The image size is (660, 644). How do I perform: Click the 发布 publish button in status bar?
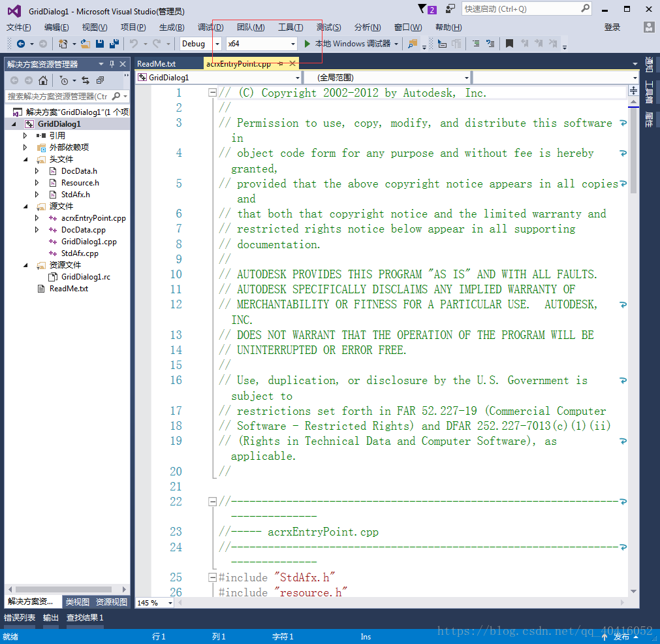tap(621, 636)
